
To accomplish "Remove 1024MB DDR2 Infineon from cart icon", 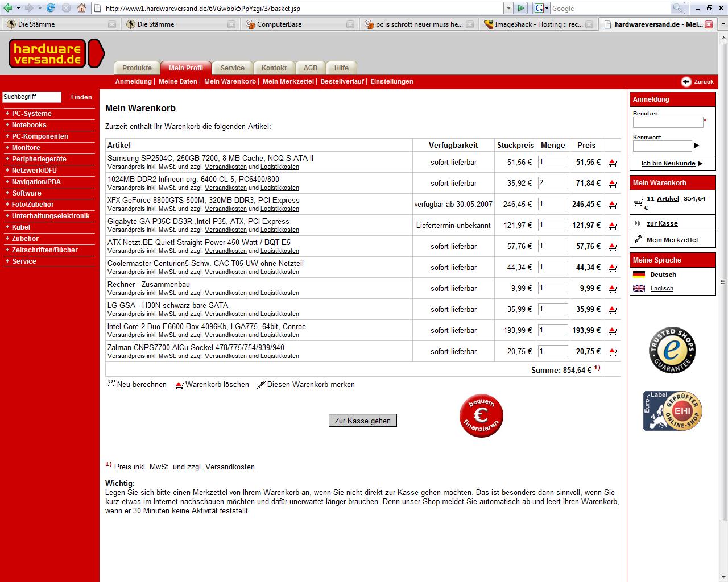I will tap(613, 184).
